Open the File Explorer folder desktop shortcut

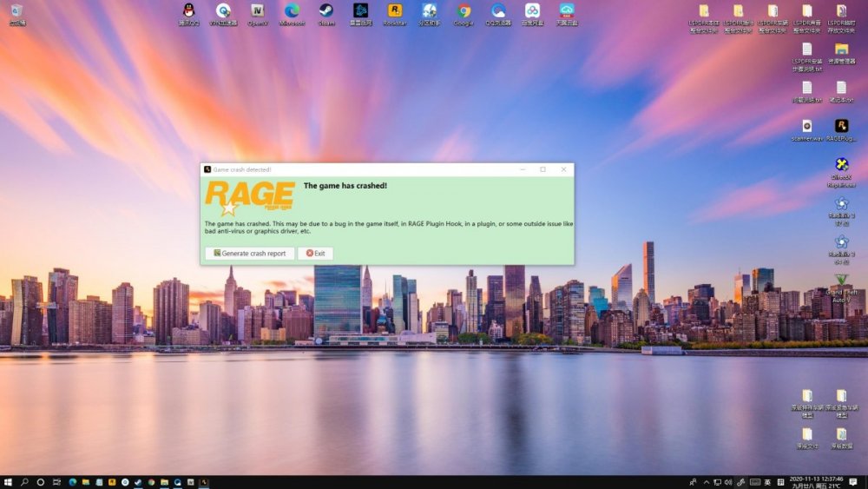pyautogui.click(x=841, y=53)
